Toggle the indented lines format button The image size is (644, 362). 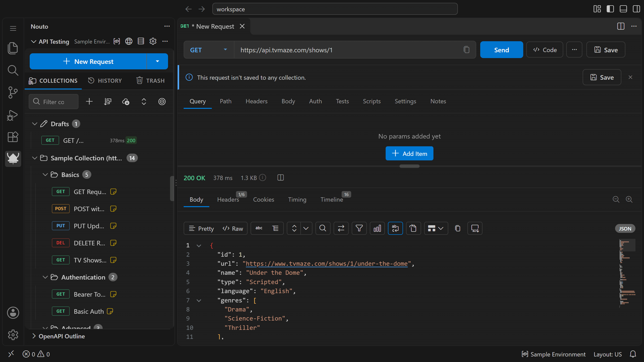click(275, 228)
